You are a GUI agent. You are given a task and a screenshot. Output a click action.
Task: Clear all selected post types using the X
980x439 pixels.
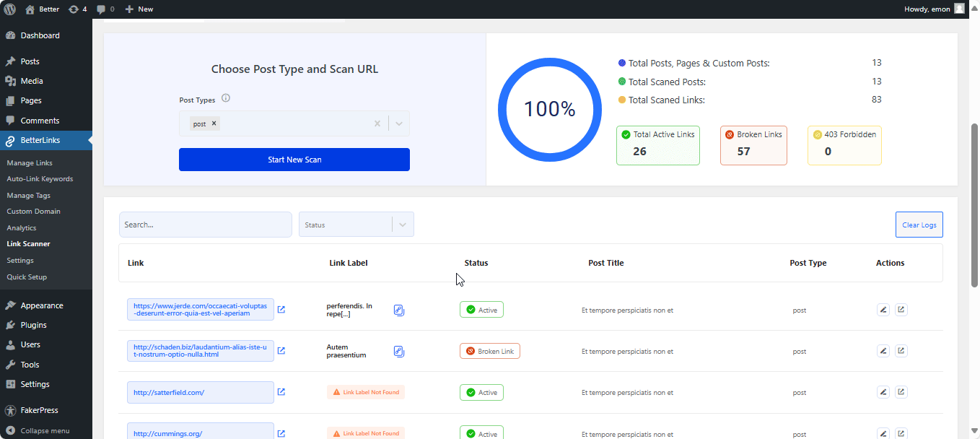click(x=377, y=123)
